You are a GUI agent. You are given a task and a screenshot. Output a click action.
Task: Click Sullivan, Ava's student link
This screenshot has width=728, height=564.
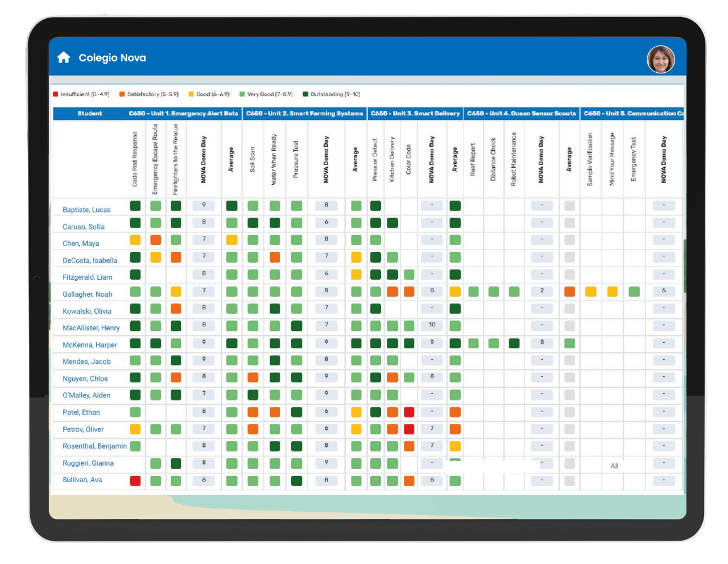tap(82, 480)
